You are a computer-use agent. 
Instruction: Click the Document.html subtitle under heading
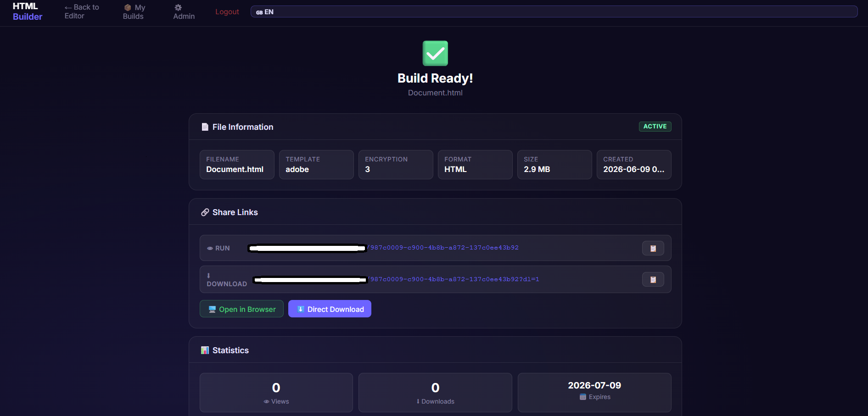tap(435, 93)
